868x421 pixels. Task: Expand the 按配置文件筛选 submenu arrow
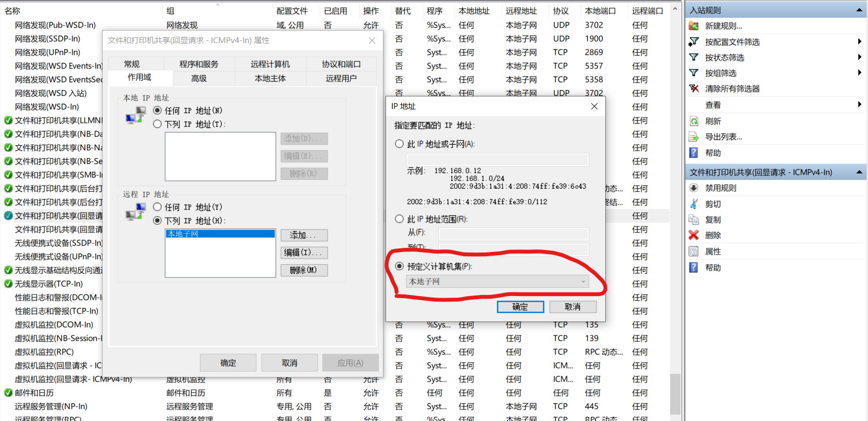click(x=859, y=41)
